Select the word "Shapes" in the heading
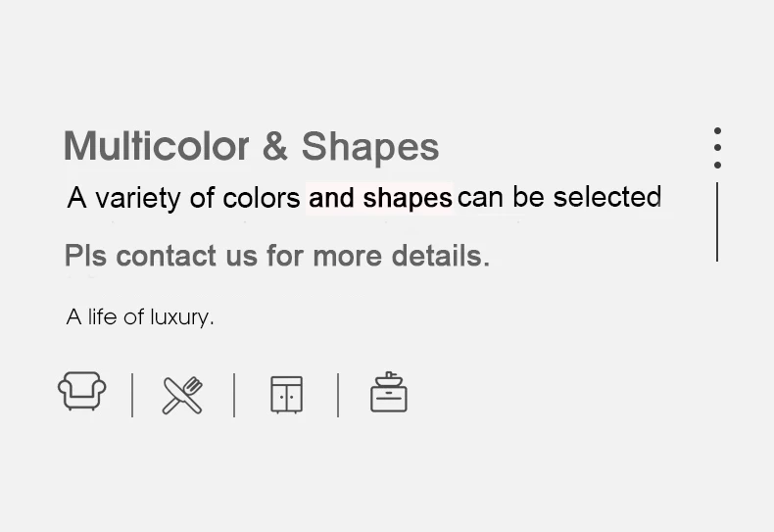The width and height of the screenshot is (774, 532). (369, 147)
